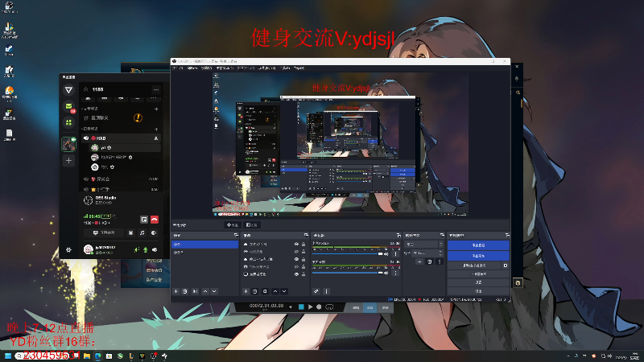
Task: Click bell icon in window behind OBS
Action: point(517,78)
